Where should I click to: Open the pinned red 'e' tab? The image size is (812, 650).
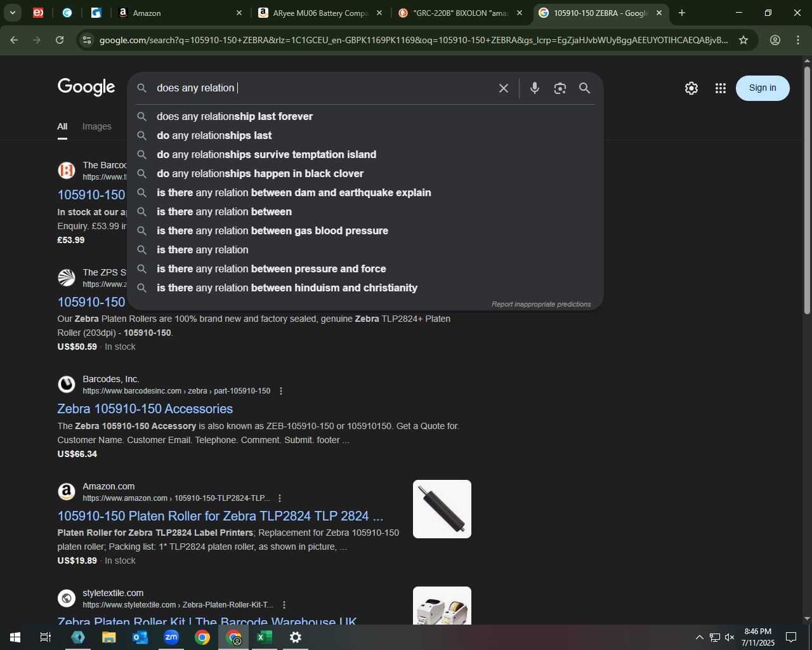(38, 13)
